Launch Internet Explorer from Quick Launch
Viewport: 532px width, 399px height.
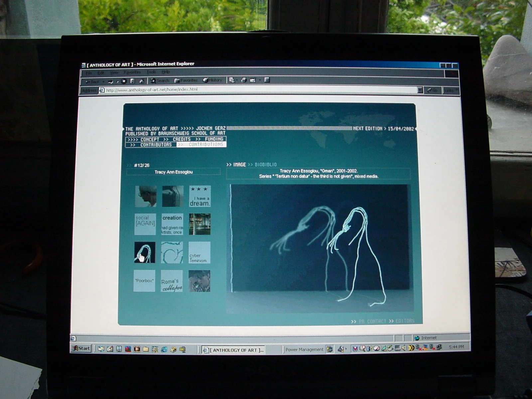[x=164, y=349]
